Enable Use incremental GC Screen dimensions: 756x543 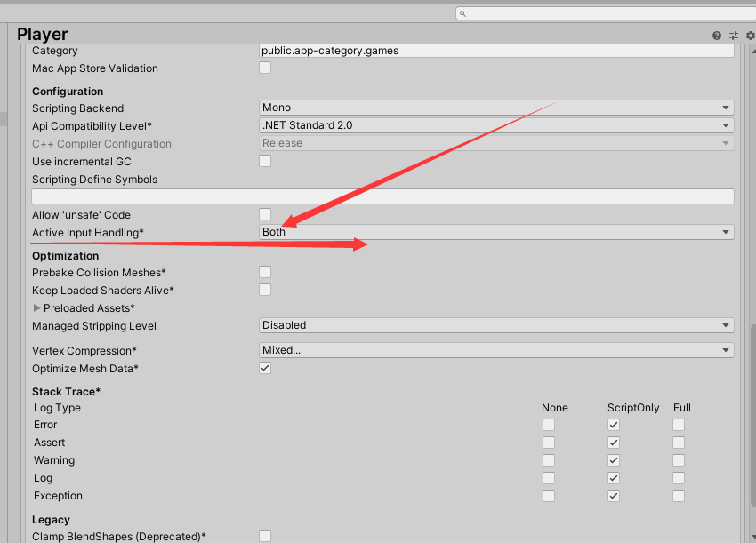[264, 161]
